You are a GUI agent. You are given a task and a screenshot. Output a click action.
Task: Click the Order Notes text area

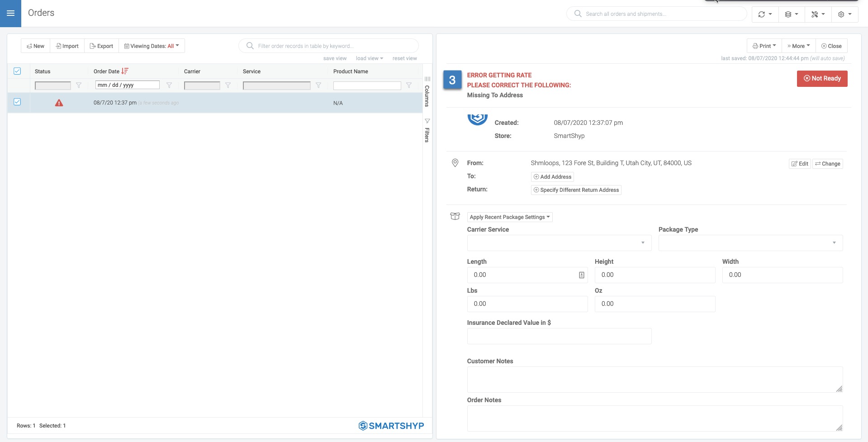pyautogui.click(x=655, y=418)
